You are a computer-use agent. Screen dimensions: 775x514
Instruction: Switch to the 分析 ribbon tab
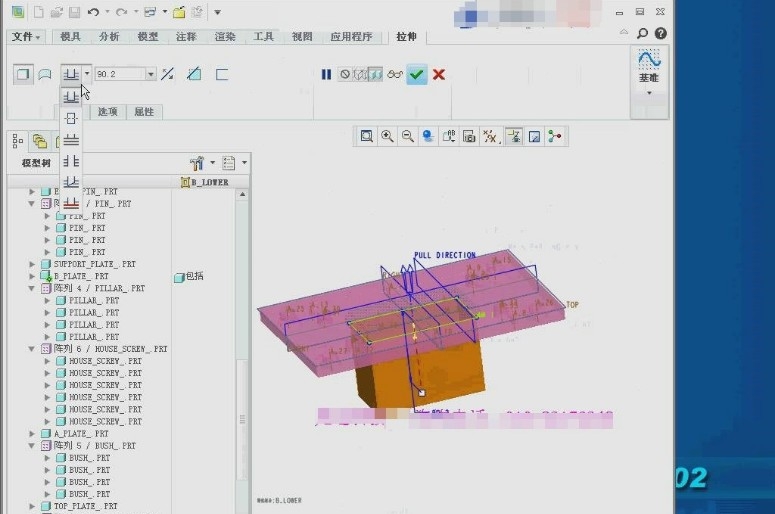coord(109,37)
